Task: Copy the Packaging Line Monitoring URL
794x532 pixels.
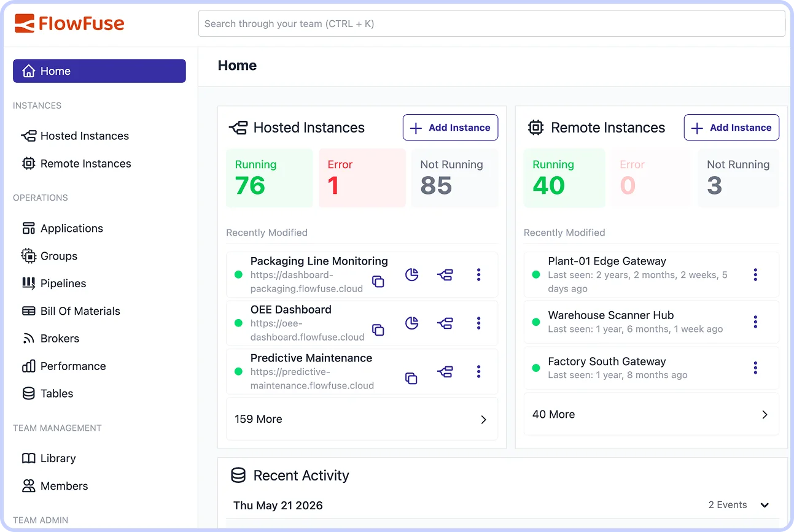Action: (x=378, y=282)
